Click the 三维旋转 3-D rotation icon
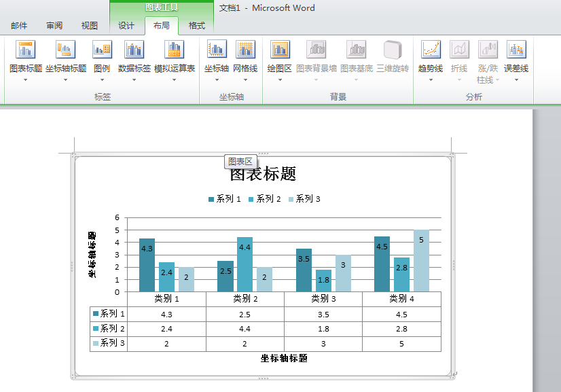This screenshot has height=392, width=561. click(393, 49)
